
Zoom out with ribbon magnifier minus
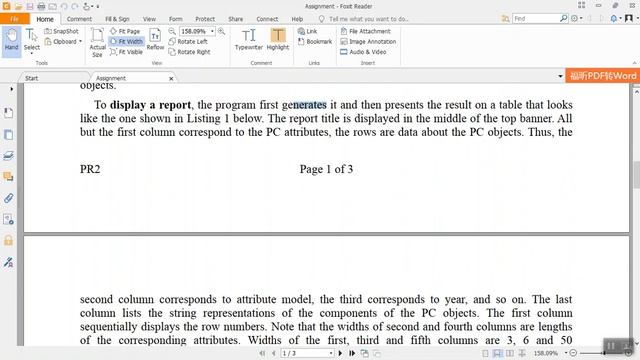[x=172, y=31]
